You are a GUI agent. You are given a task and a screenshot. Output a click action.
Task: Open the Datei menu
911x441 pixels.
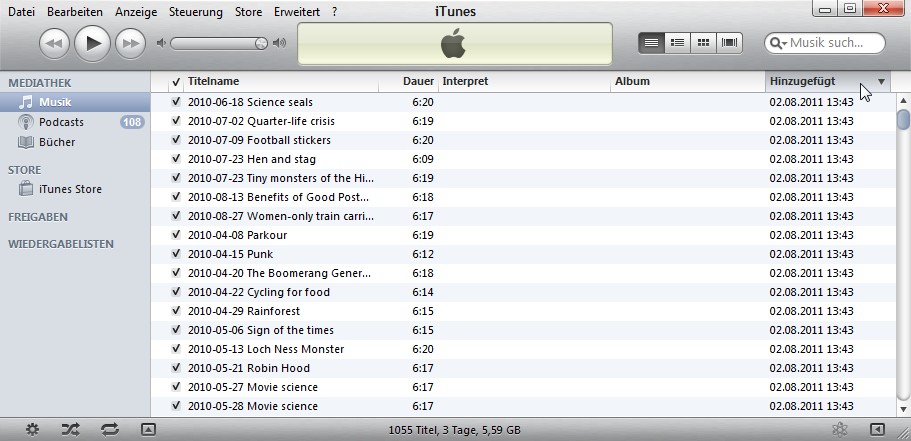click(x=21, y=12)
